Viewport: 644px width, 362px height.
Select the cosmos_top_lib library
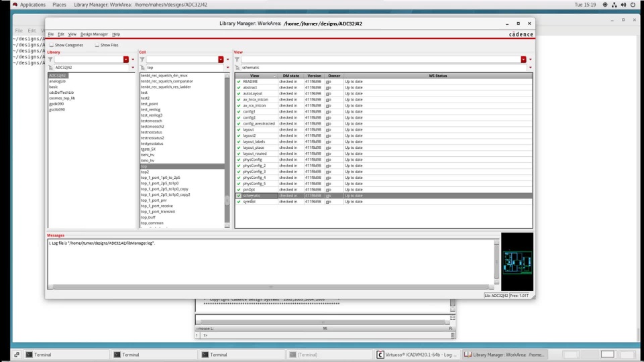click(x=62, y=98)
